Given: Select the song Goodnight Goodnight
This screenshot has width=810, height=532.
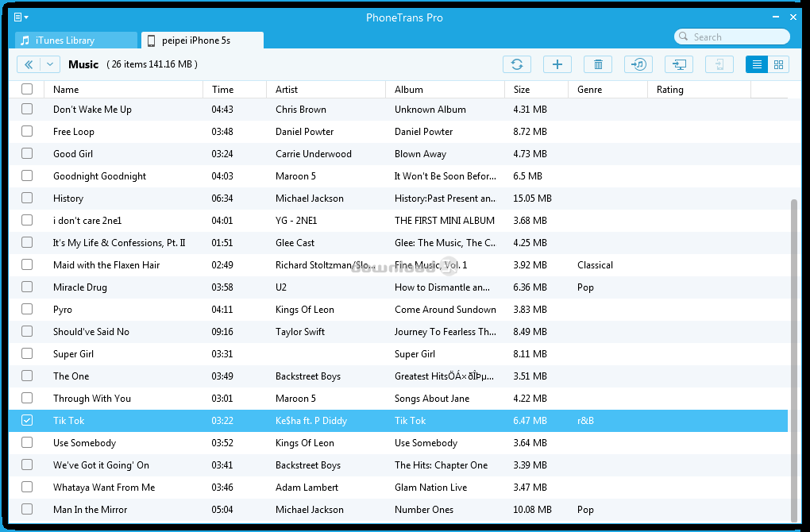Looking at the screenshot, I should pos(100,176).
